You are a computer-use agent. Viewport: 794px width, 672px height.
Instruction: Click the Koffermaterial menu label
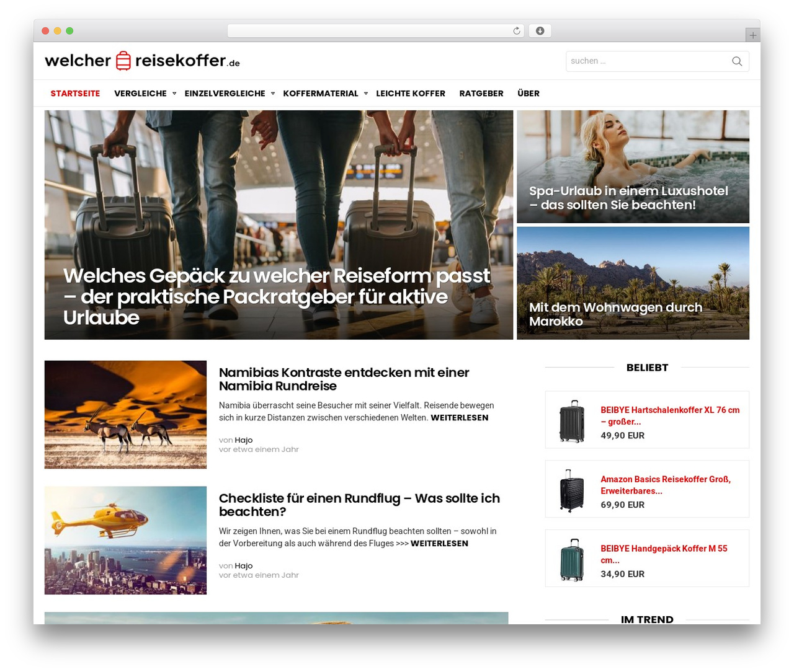(321, 94)
